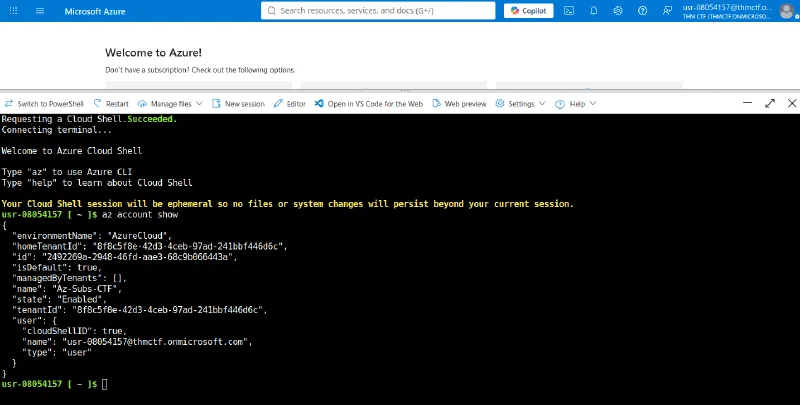Expand the Cloud Shell Help dropdown
The width and height of the screenshot is (800, 405).
coord(576,104)
